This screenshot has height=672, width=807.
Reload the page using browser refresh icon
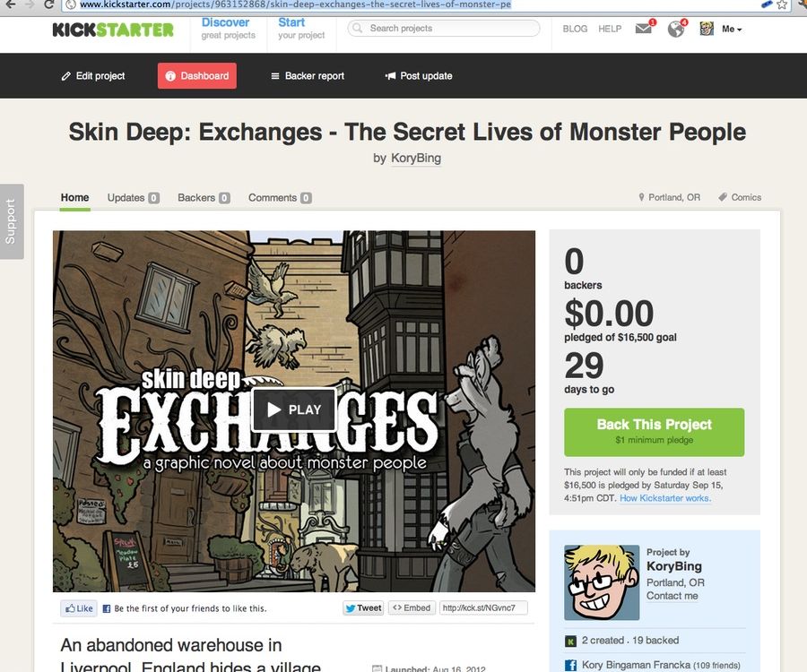(x=49, y=5)
